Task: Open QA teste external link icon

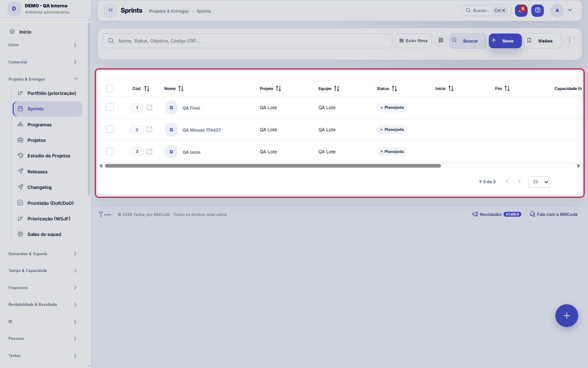Action: (x=149, y=151)
